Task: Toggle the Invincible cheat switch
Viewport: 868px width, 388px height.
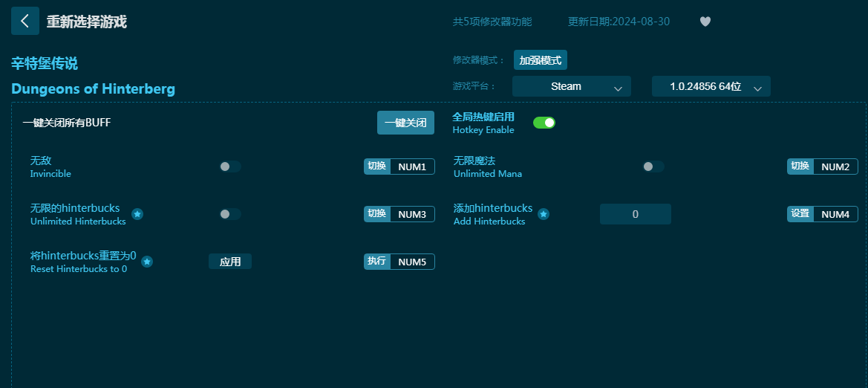Action: (230, 166)
